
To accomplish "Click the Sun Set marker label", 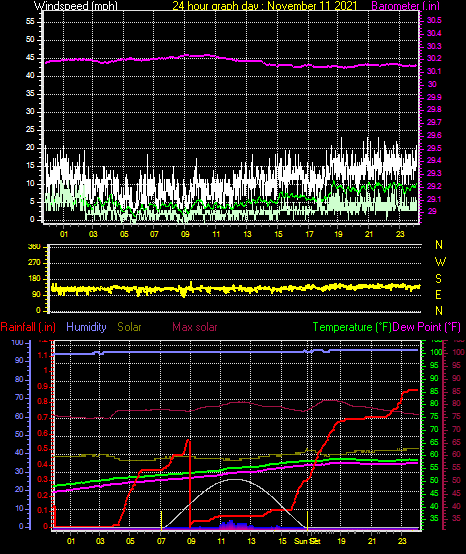I will point(307,541).
